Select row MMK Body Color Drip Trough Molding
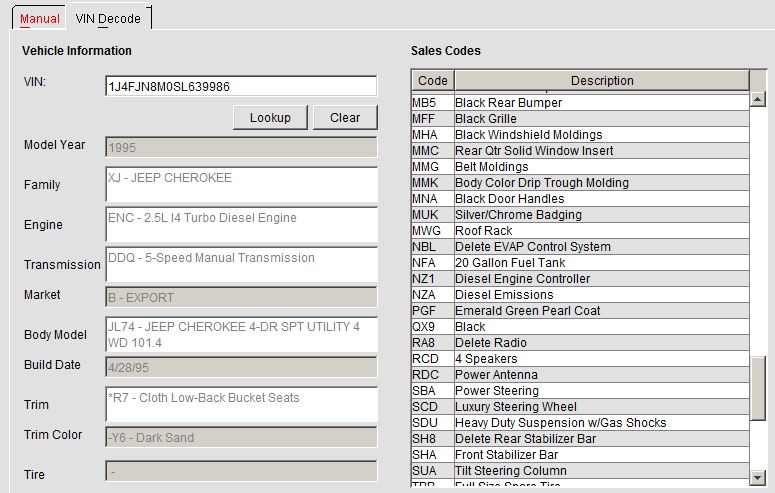The image size is (775, 493). (x=580, y=182)
